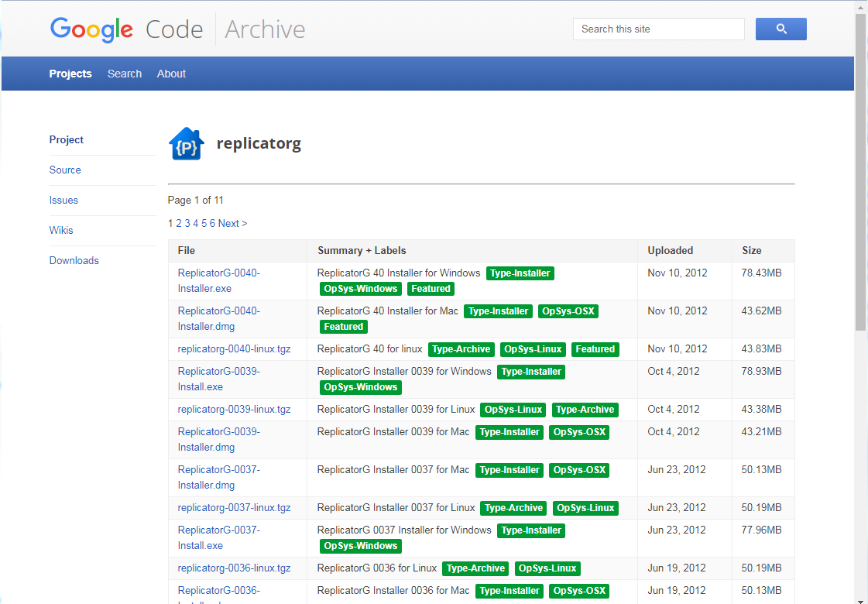Open the Search menu item
The image size is (868, 604).
tap(125, 74)
